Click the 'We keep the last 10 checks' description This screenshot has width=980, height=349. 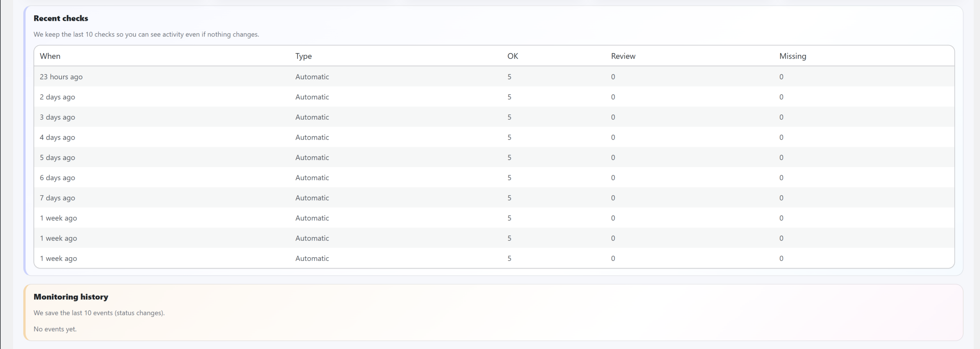coord(146,34)
